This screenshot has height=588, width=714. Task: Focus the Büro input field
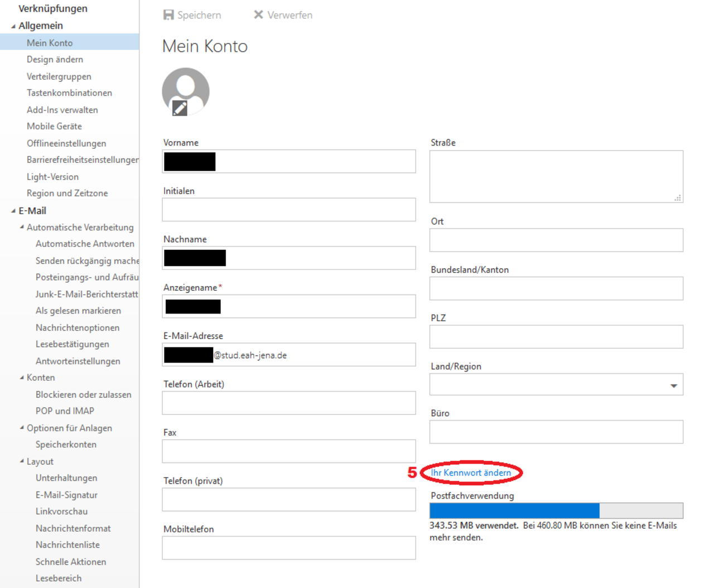556,432
